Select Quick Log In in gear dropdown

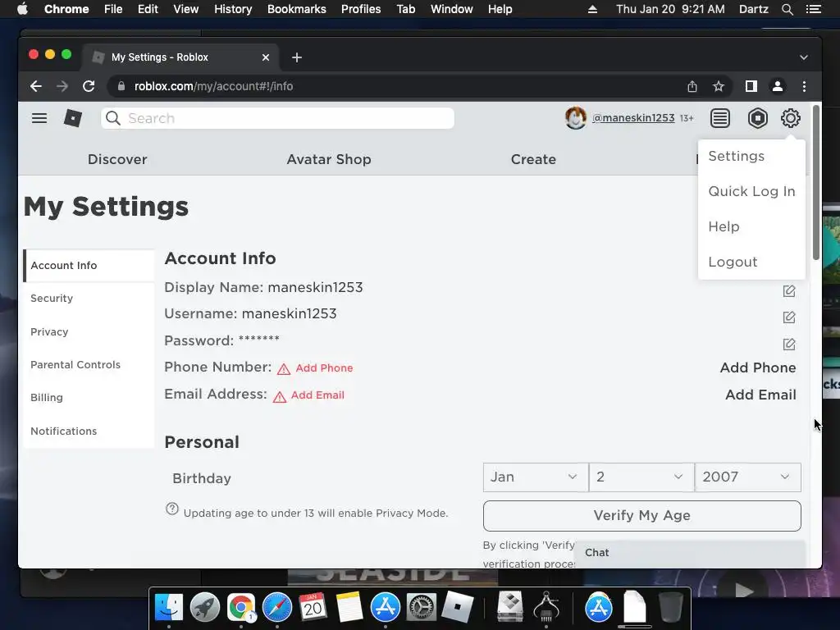coord(751,192)
